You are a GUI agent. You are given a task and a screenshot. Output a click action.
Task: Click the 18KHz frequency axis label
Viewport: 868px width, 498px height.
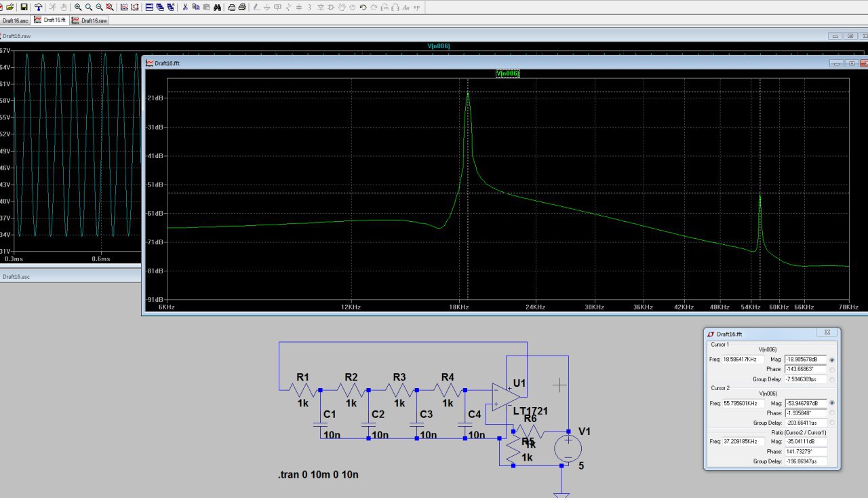pyautogui.click(x=459, y=307)
